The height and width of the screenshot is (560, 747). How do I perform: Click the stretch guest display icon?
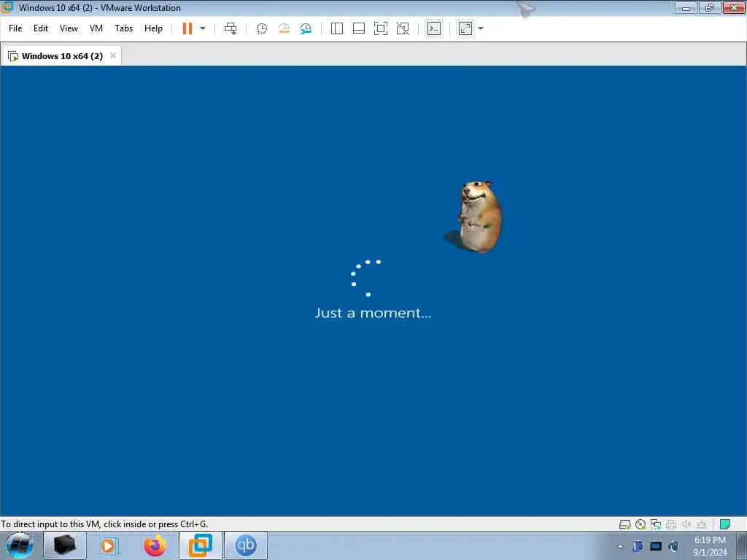tap(465, 28)
